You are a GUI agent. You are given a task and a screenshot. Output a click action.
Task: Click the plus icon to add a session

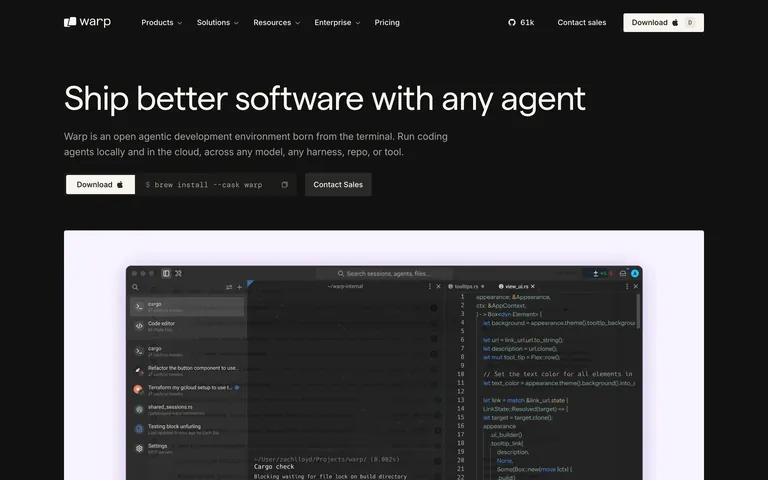(x=240, y=287)
